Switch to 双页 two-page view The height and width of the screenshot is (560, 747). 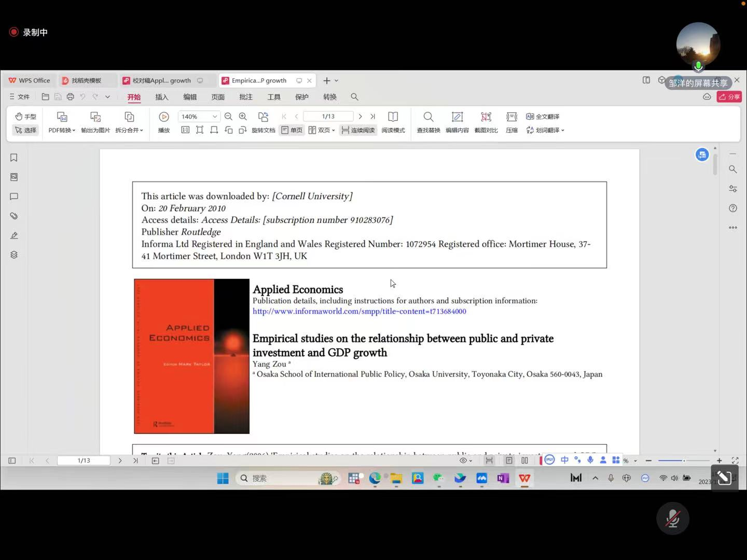319,130
